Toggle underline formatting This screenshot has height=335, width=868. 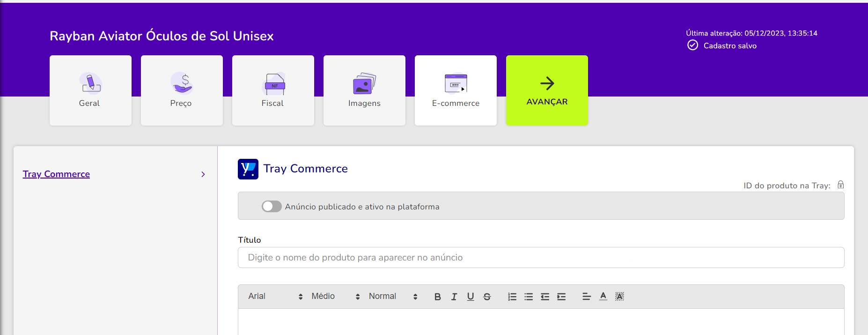[x=471, y=297]
